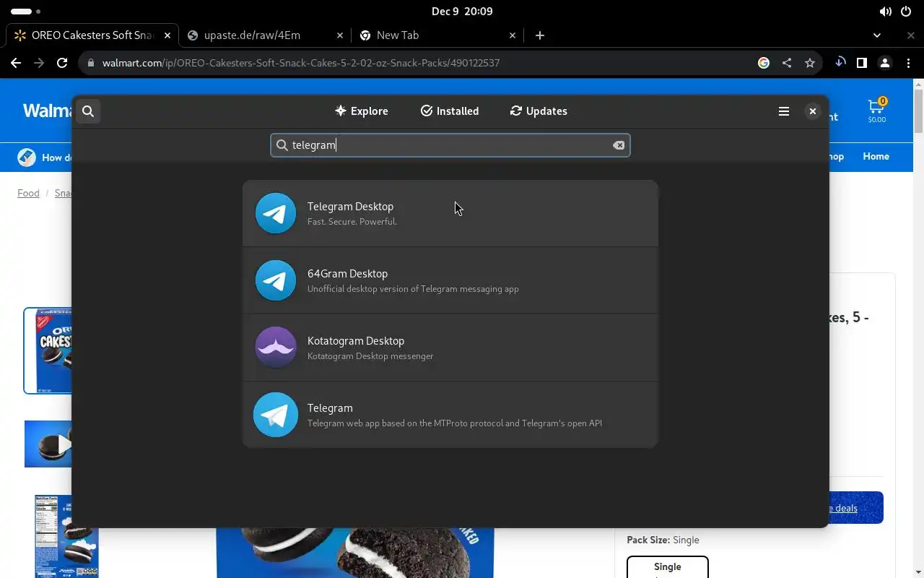
Task: Reload the Walmart page
Action: (x=62, y=63)
